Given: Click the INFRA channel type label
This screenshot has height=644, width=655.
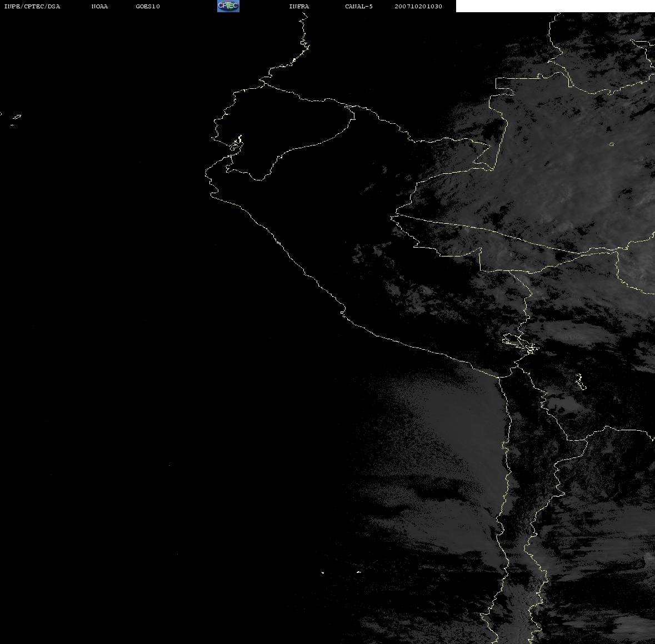Looking at the screenshot, I should pos(299,6).
